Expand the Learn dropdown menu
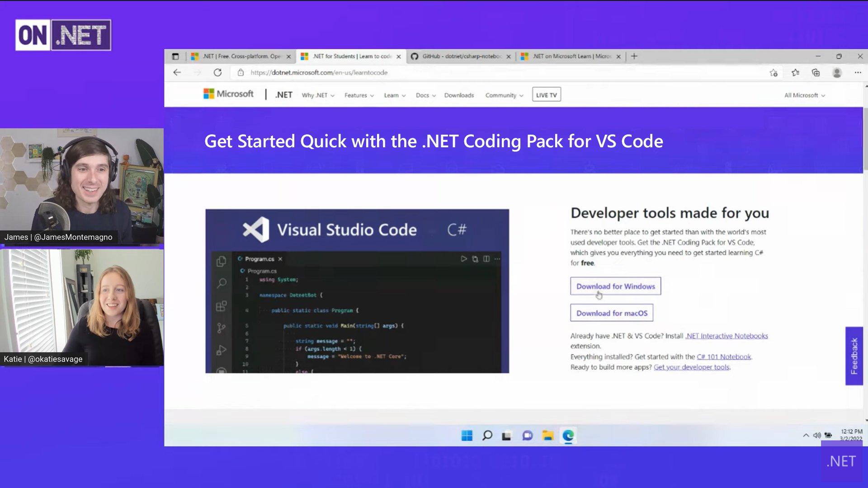Image resolution: width=868 pixels, height=488 pixels. pyautogui.click(x=395, y=95)
